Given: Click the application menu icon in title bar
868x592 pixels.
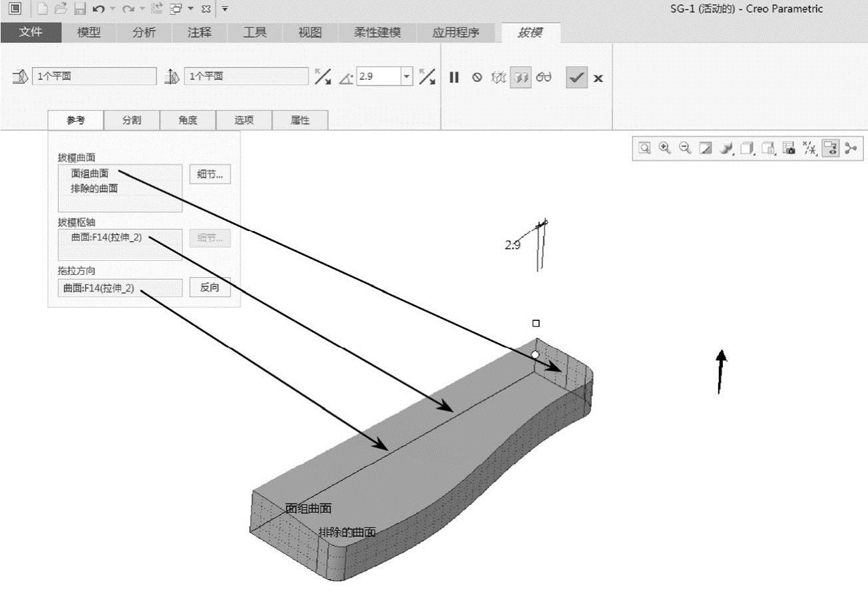Looking at the screenshot, I should pyautogui.click(x=15, y=9).
